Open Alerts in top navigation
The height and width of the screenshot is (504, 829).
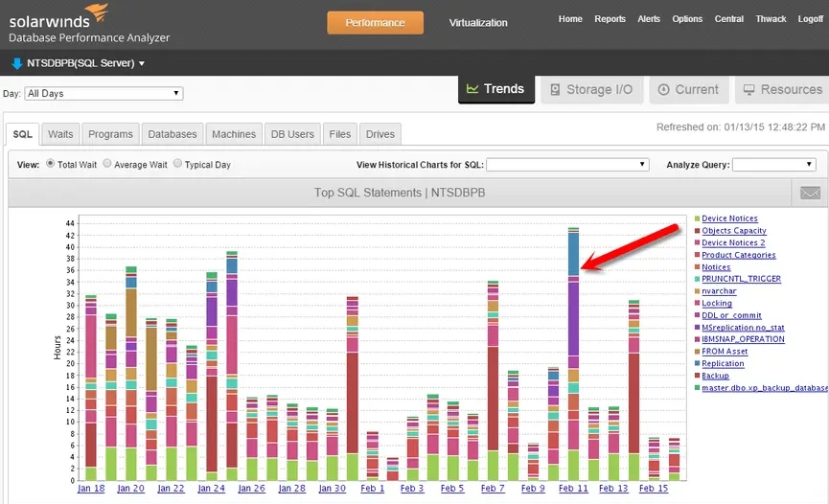coord(649,19)
